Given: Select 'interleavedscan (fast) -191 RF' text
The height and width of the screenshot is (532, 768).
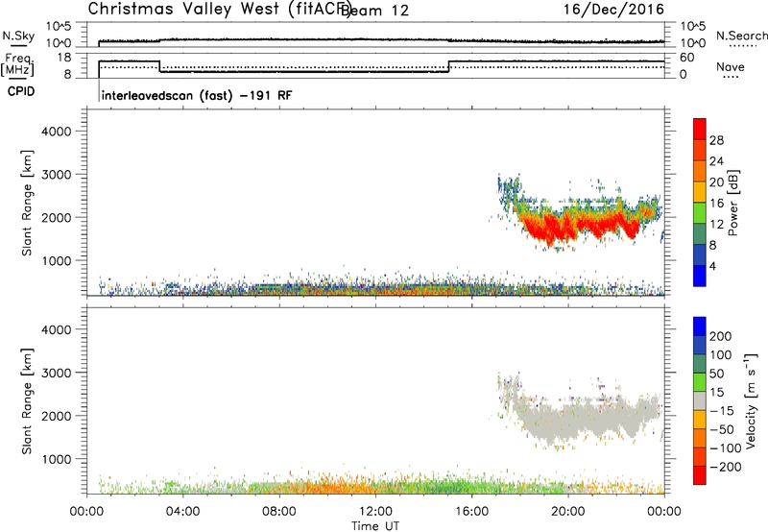Looking at the screenshot, I should [x=197, y=95].
